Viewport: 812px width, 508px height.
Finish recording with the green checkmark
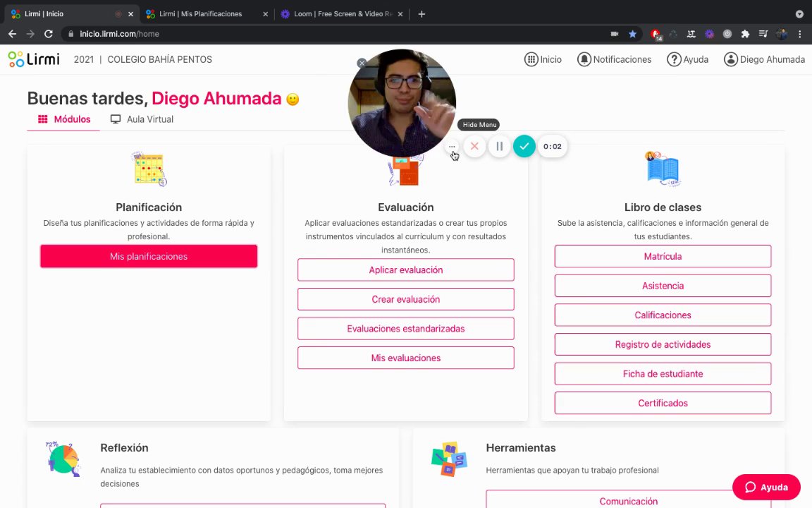tap(524, 146)
